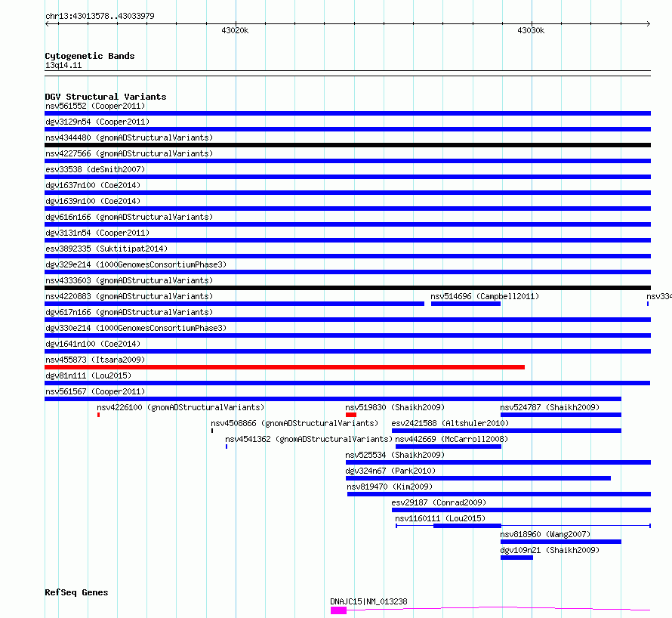Select nsv519830 (Shaikh2009) label

pyautogui.click(x=395, y=407)
